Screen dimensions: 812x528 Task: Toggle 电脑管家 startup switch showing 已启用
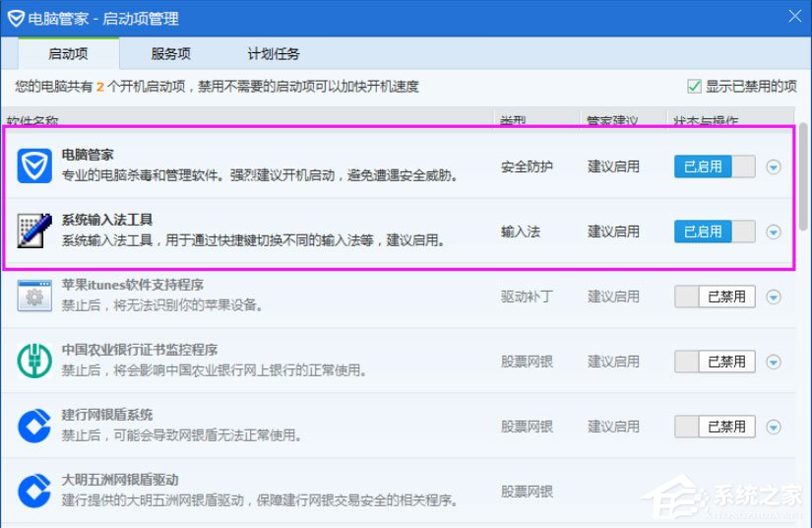click(x=715, y=166)
